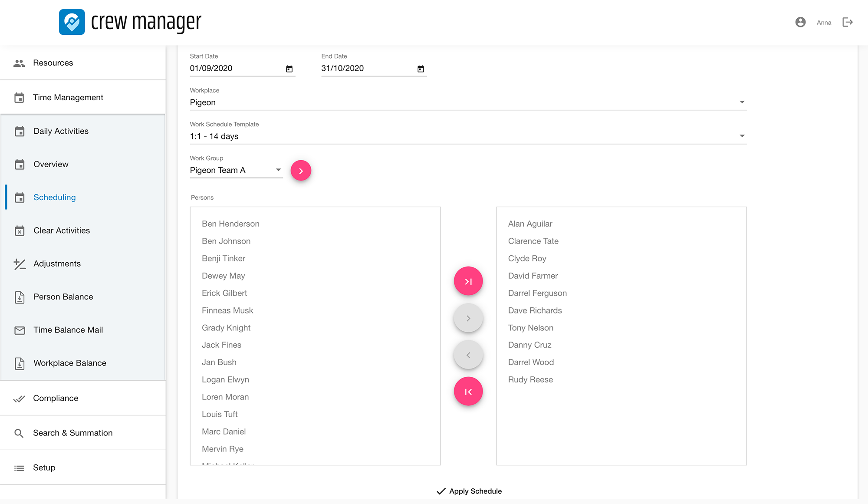Open the Compliance sidebar section

56,398
